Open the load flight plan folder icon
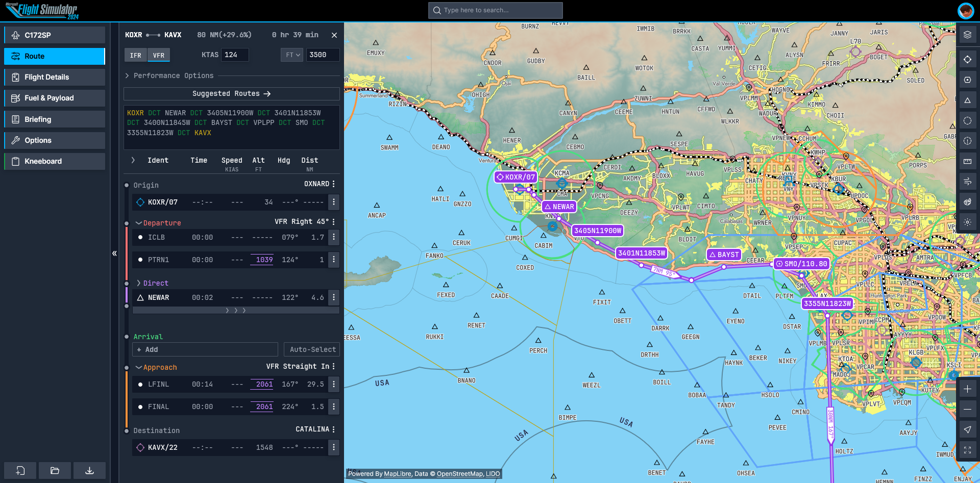 click(55, 470)
